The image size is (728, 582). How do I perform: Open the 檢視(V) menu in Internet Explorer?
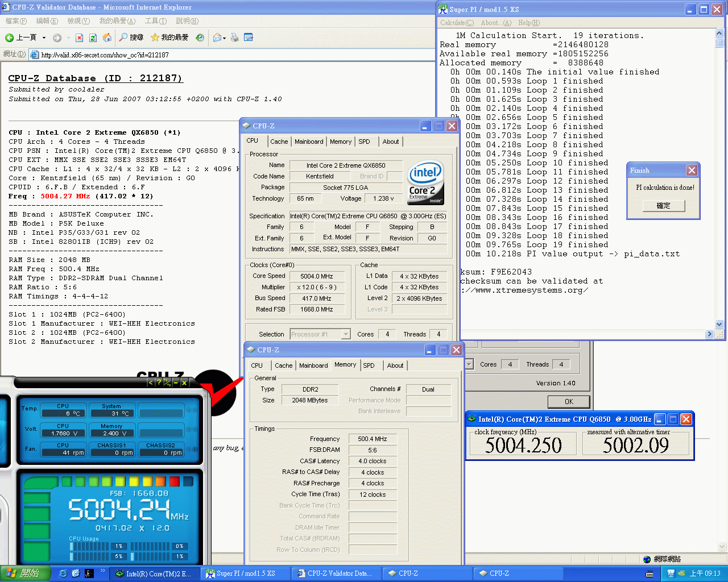pos(78,21)
